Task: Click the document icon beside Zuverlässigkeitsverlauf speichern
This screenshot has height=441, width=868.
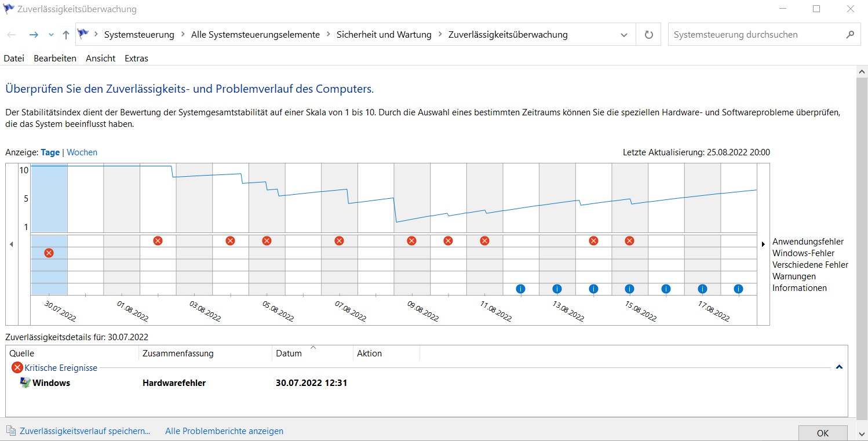Action: 11,431
